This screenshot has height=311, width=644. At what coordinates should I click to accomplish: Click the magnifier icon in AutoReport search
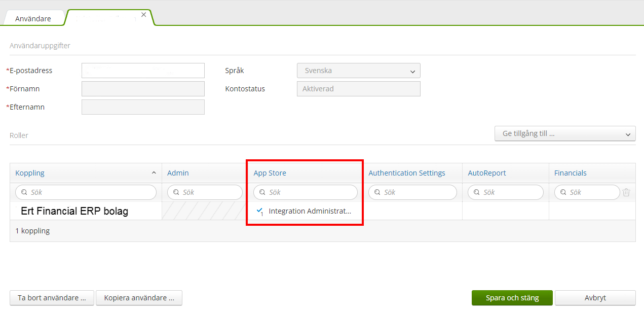(x=476, y=192)
